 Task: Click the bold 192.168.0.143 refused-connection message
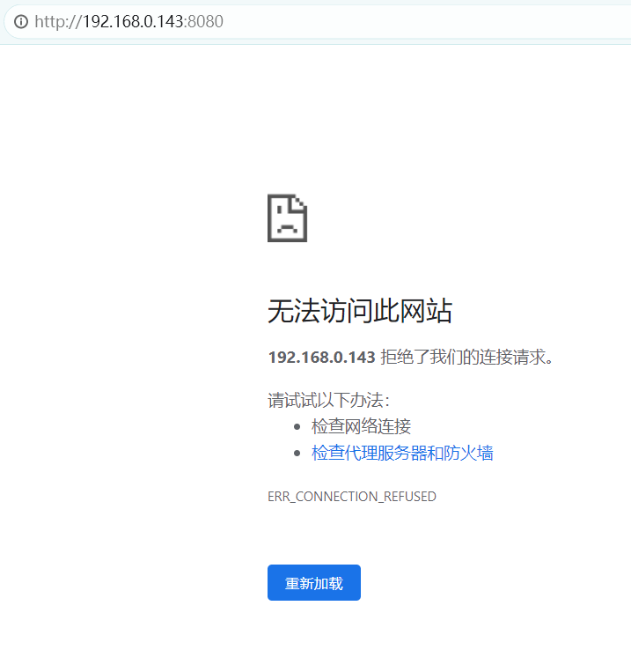[410, 357]
